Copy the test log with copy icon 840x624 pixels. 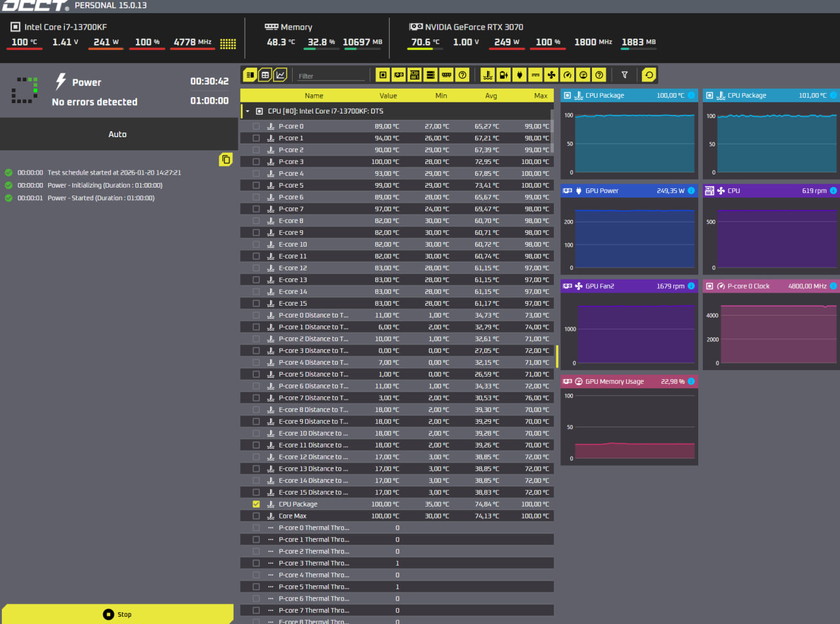tap(226, 159)
